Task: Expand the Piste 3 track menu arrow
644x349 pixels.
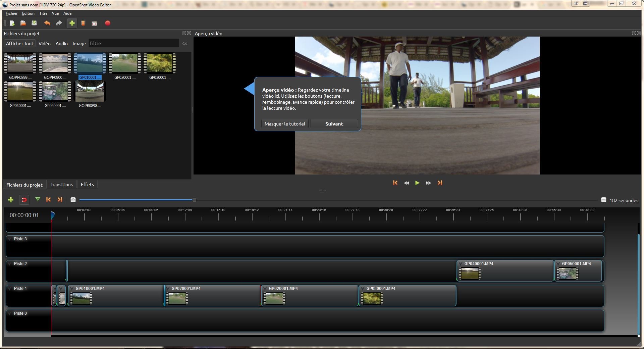Action: 10,239
